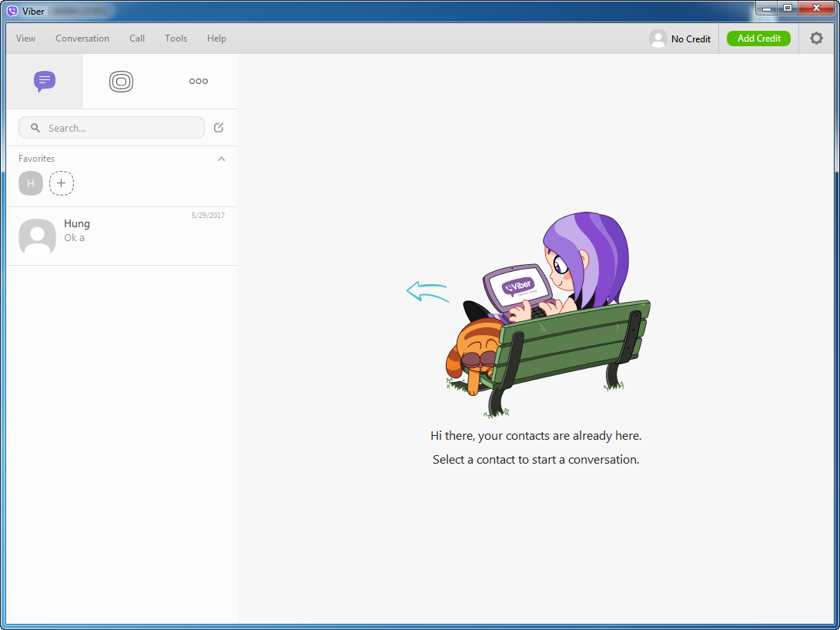Image resolution: width=840 pixels, height=630 pixels.
Task: Select the H favorite contact avatar
Action: tap(31, 183)
